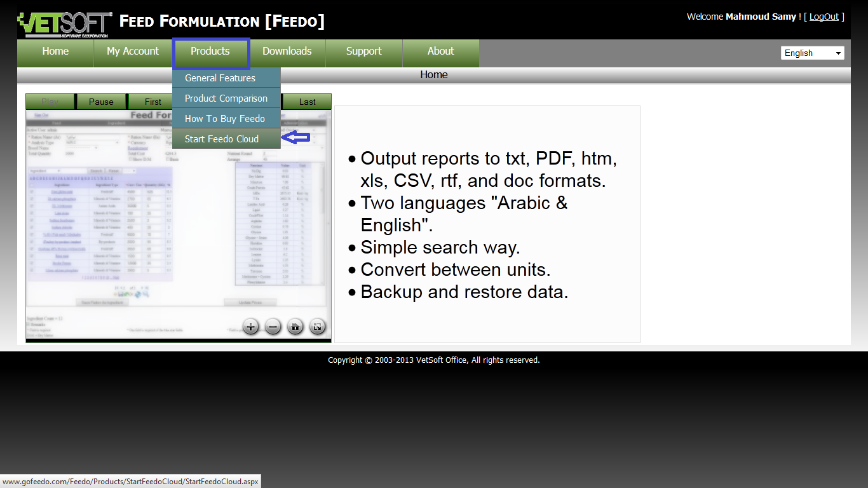Open the Support menu
This screenshot has width=868, height=488.
tap(364, 53)
